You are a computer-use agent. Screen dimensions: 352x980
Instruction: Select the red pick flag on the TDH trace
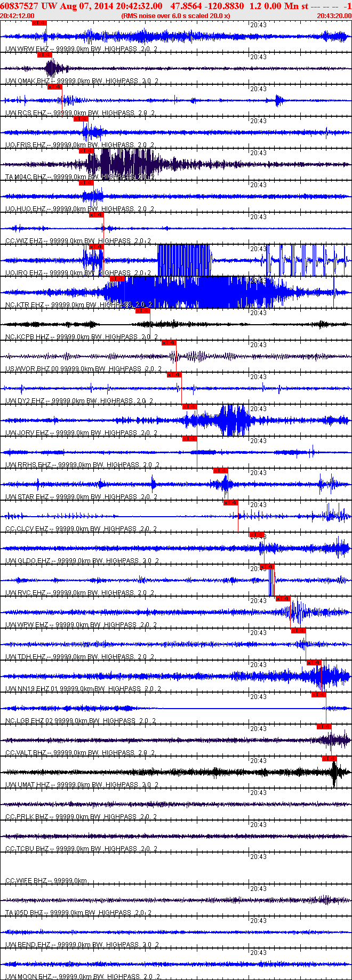click(x=299, y=631)
